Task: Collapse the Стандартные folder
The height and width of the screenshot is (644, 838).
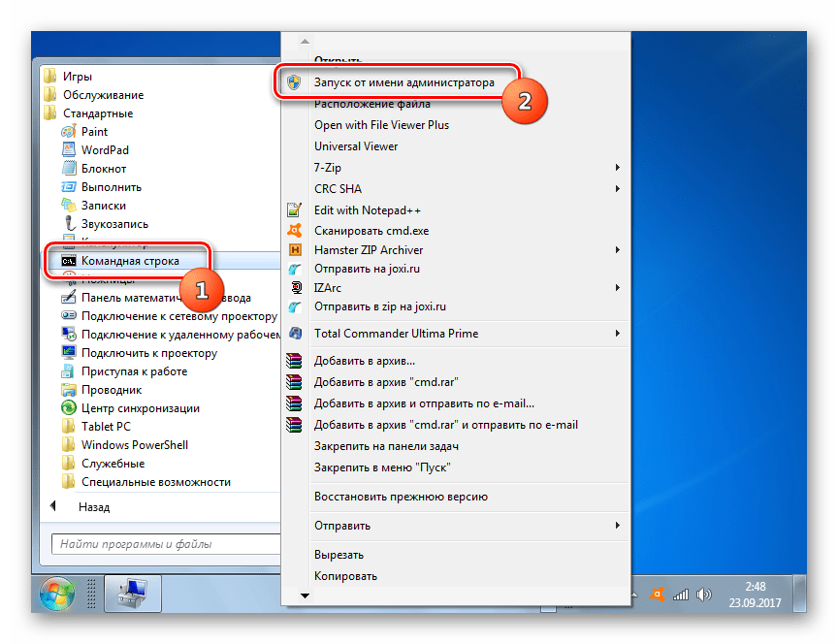Action: tap(88, 113)
